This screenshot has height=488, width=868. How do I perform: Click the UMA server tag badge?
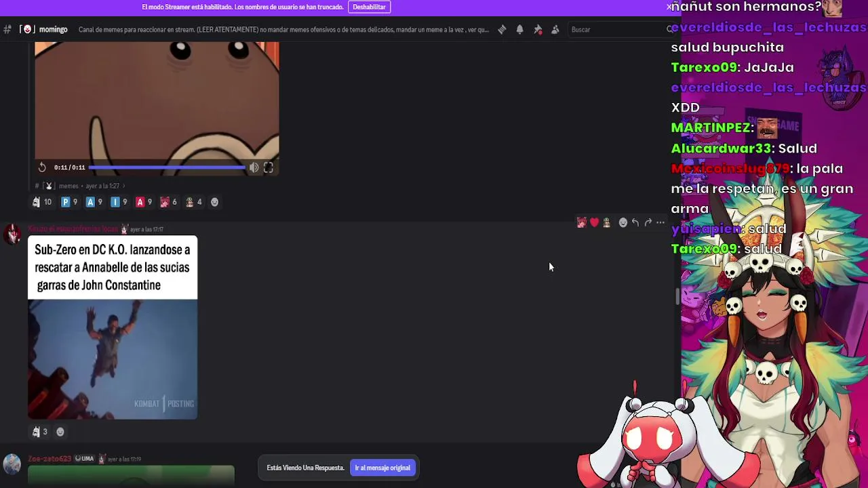(x=84, y=459)
